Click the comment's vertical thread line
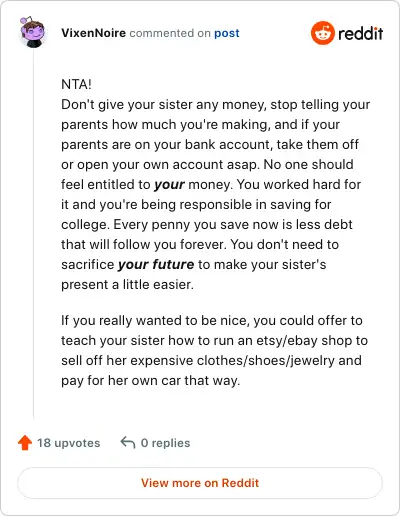This screenshot has height=516, width=400. point(33,233)
